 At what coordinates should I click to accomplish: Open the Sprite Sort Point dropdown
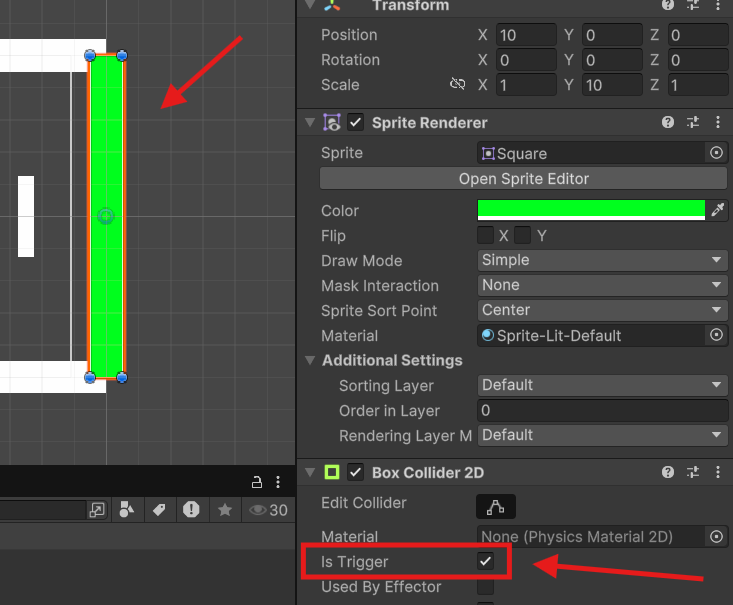pos(602,310)
